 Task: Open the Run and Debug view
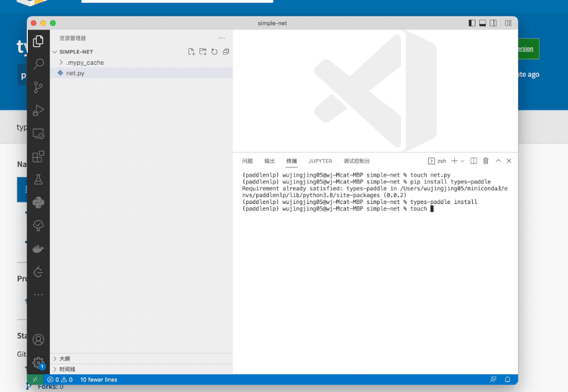coord(38,111)
